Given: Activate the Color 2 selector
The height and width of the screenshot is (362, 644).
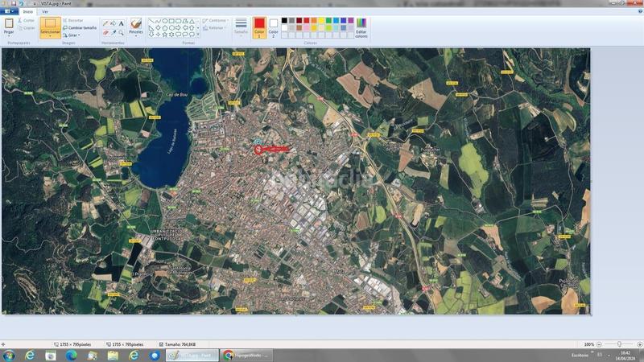Looking at the screenshot, I should click(273, 27).
